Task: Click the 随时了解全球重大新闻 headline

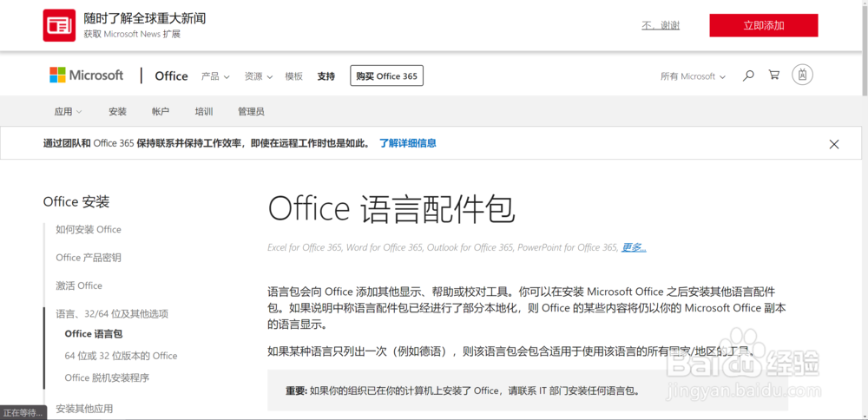Action: [x=145, y=19]
